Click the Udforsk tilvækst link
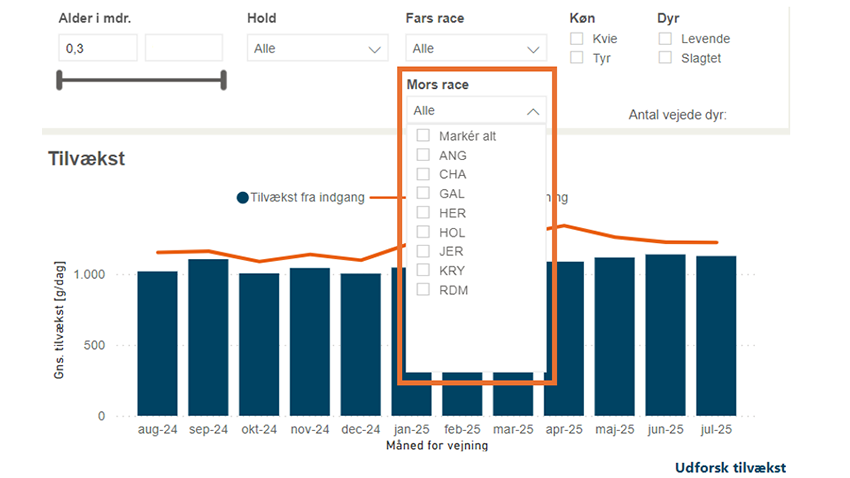The height and width of the screenshot is (478, 850). point(730,468)
